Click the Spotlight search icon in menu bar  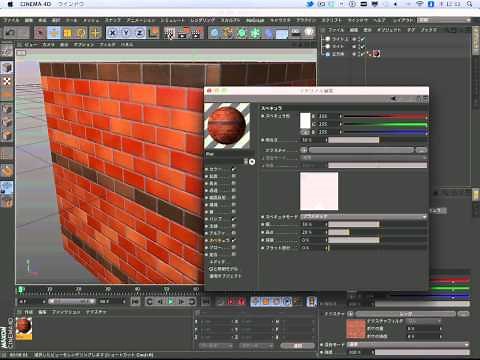pos(469,4)
